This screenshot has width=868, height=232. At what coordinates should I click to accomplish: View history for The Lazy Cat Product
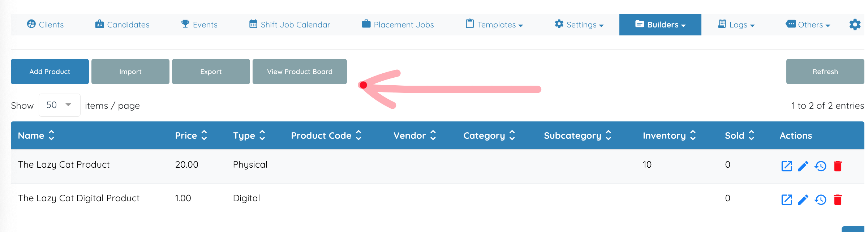[820, 166]
